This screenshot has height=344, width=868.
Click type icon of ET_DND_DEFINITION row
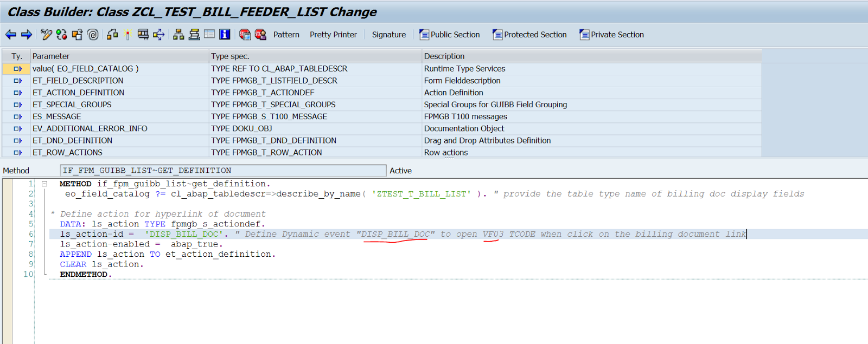pos(17,140)
